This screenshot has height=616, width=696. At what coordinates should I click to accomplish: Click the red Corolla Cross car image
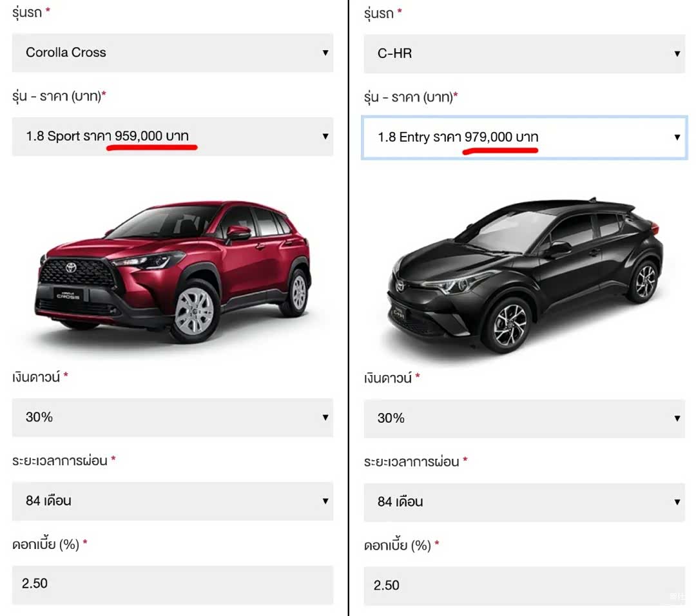[174, 271]
